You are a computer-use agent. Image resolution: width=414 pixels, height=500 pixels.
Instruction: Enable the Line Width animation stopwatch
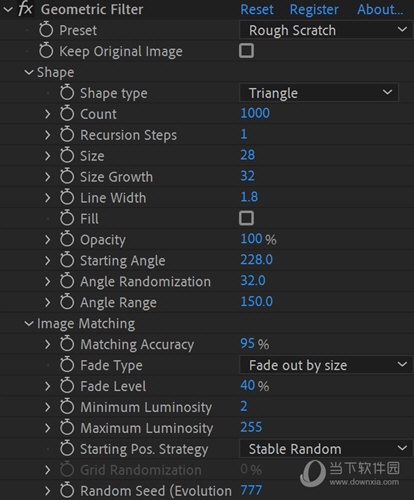(x=67, y=198)
